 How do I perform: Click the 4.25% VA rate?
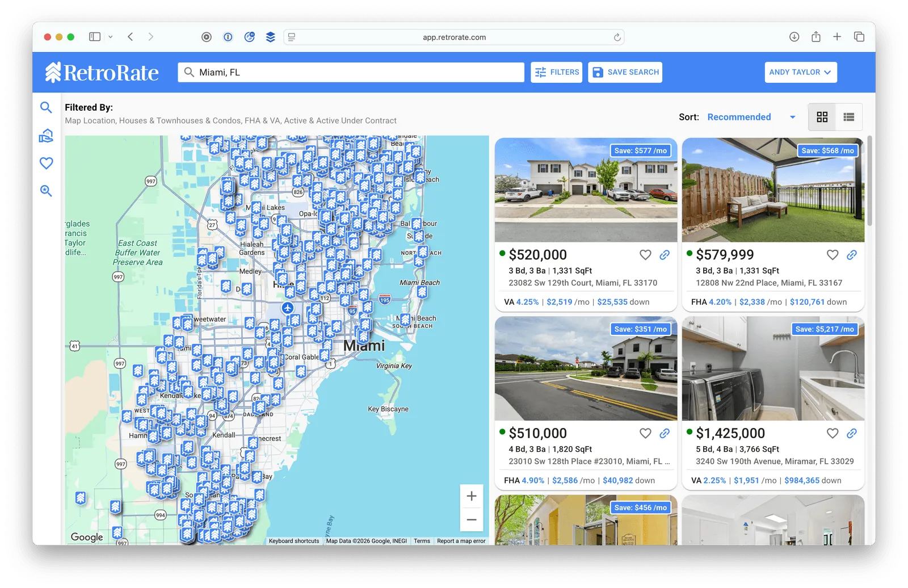coord(527,302)
